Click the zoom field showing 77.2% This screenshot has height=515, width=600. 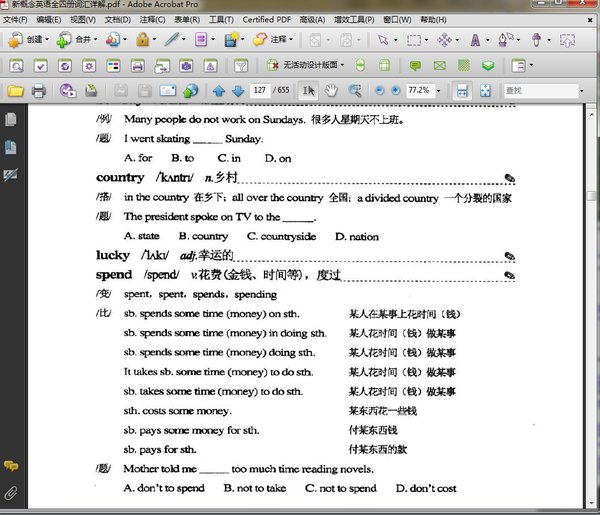point(420,90)
